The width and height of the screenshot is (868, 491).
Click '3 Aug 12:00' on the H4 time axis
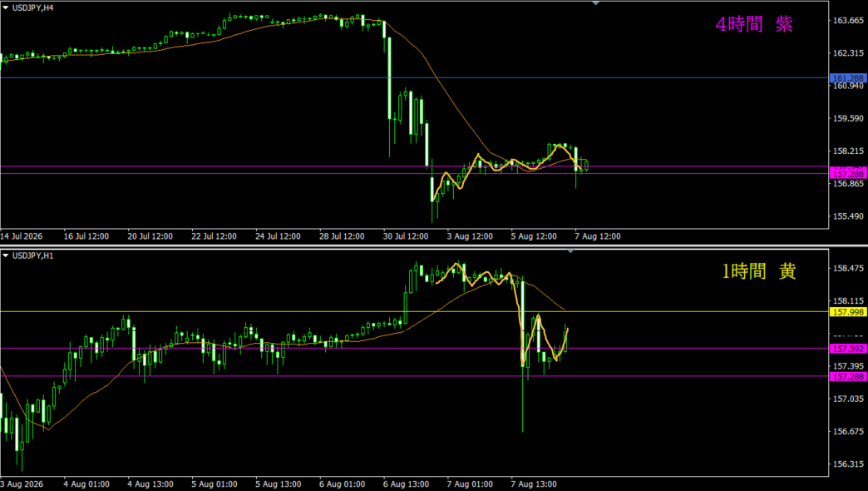click(x=470, y=236)
